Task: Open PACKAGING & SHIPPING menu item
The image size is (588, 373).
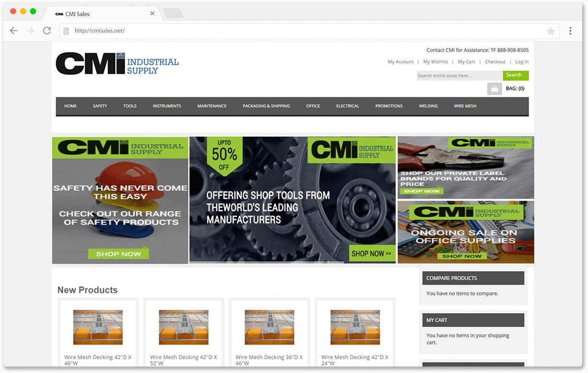Action: 266,106
